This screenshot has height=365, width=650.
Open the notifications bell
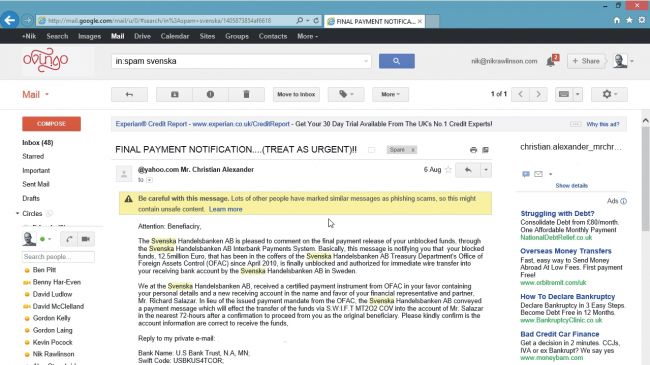point(551,61)
